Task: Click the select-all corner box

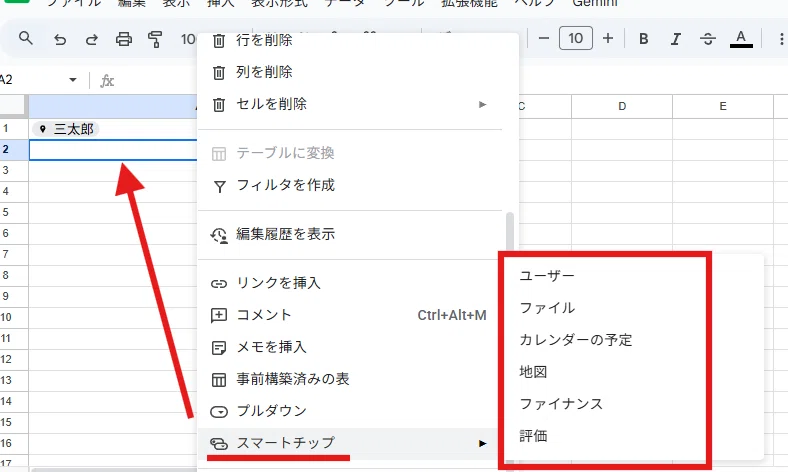Action: tap(12, 106)
